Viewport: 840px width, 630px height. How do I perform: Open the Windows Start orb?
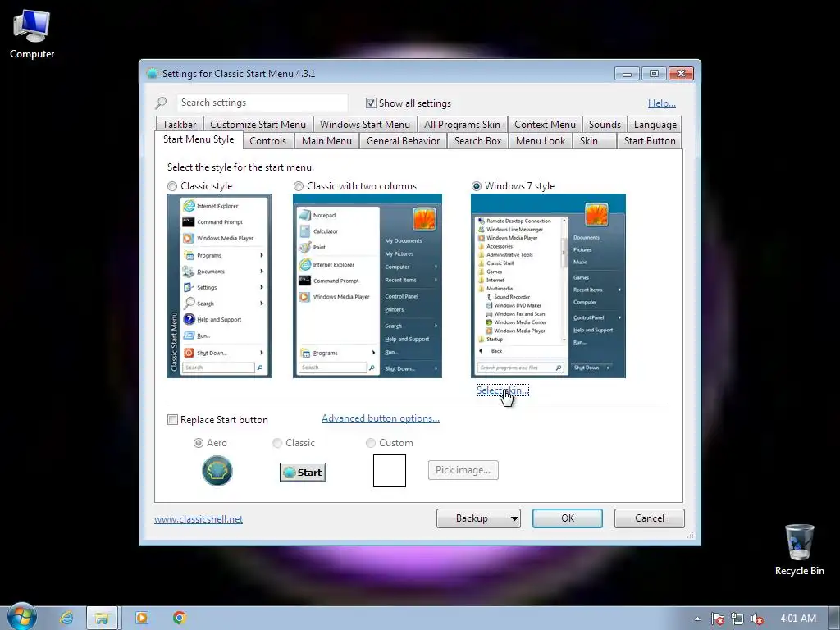21,617
